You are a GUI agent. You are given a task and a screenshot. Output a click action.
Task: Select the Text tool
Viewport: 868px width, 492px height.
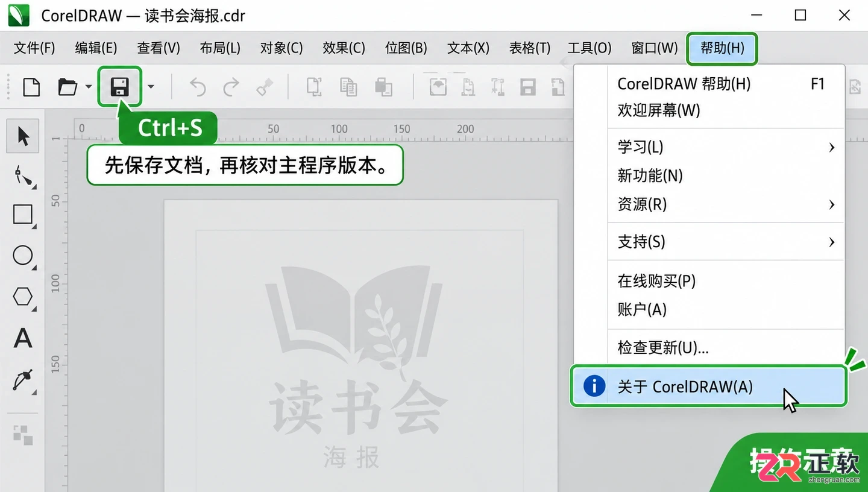[x=23, y=338]
